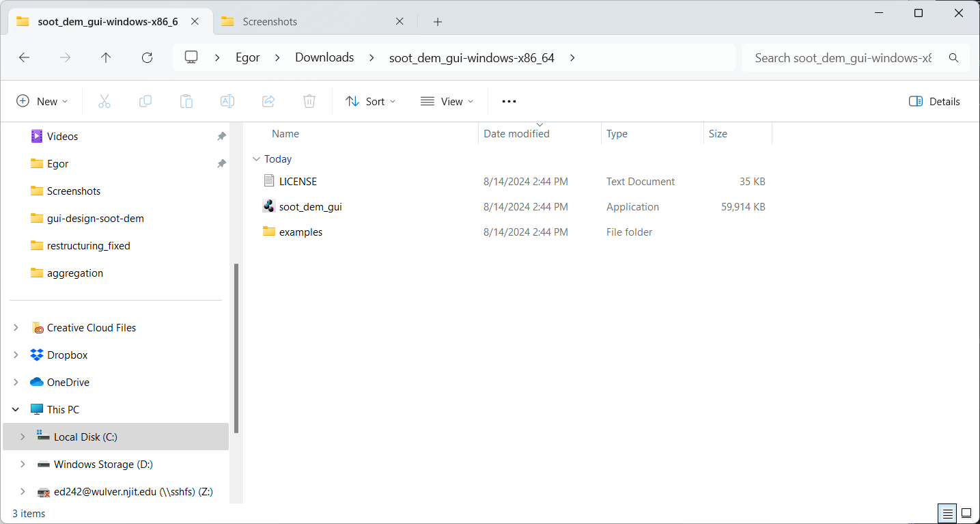
Task: Close the soot_dem_gui-windows tab
Action: click(x=195, y=21)
